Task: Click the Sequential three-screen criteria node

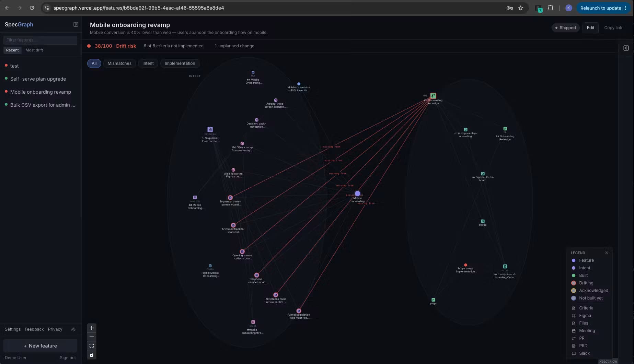Action: [230, 198]
